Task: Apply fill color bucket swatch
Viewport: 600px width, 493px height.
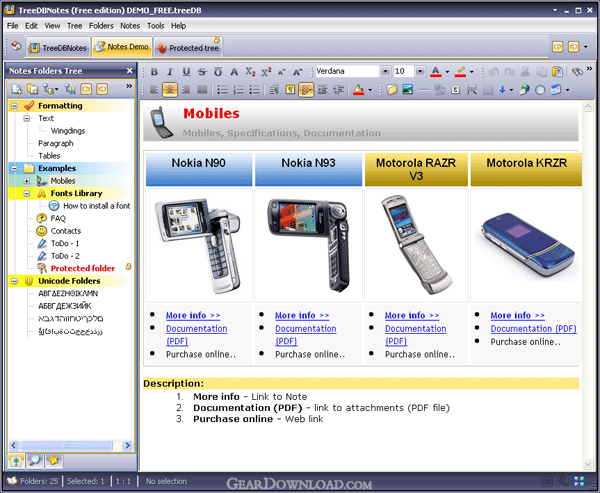Action: (x=359, y=90)
